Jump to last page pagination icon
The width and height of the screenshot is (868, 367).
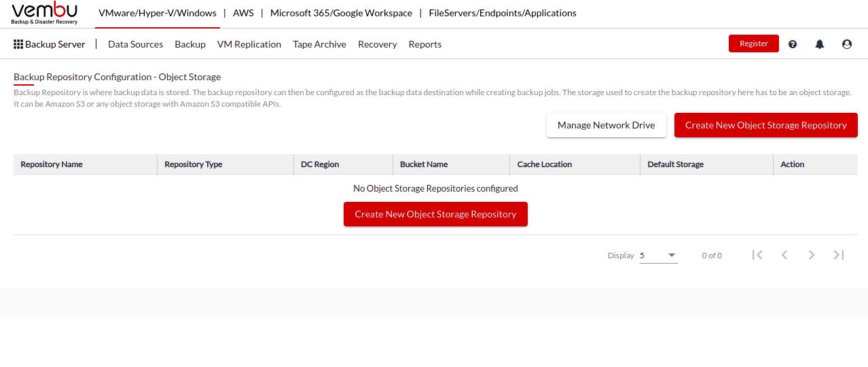(x=839, y=255)
